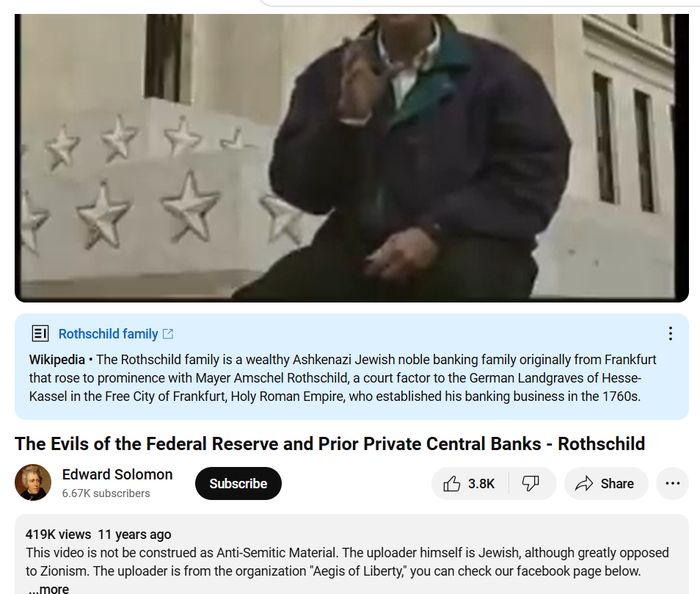Viewport: 700px width, 594px height.
Task: Click the video player to pause
Action: (351, 158)
